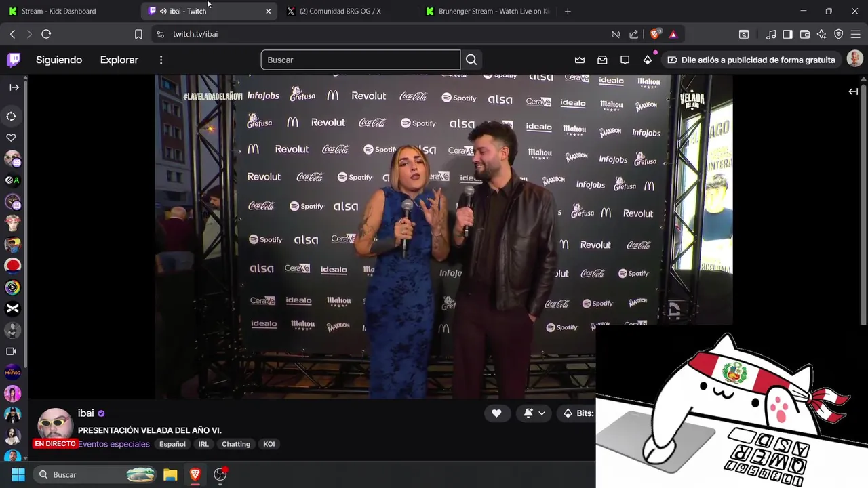868x488 pixels.
Task: Select the Español tag
Action: click(x=172, y=444)
